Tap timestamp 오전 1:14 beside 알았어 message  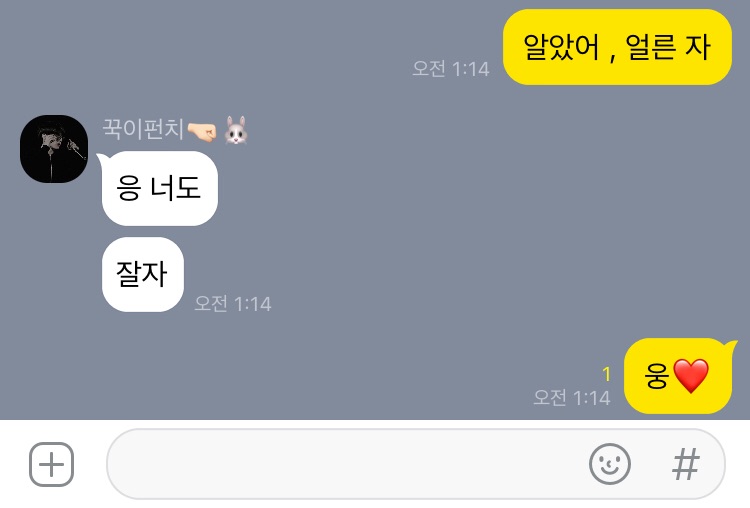[451, 69]
